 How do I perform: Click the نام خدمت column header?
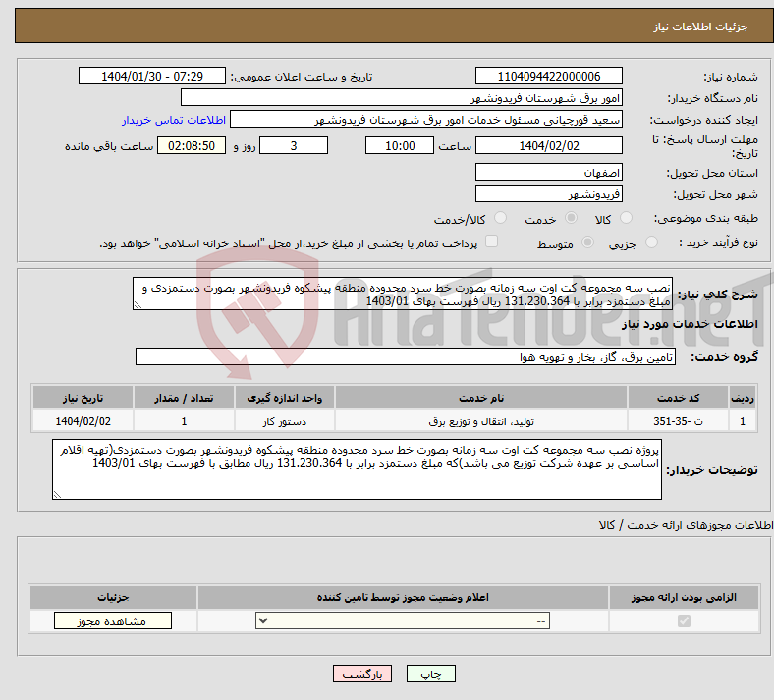(481, 398)
